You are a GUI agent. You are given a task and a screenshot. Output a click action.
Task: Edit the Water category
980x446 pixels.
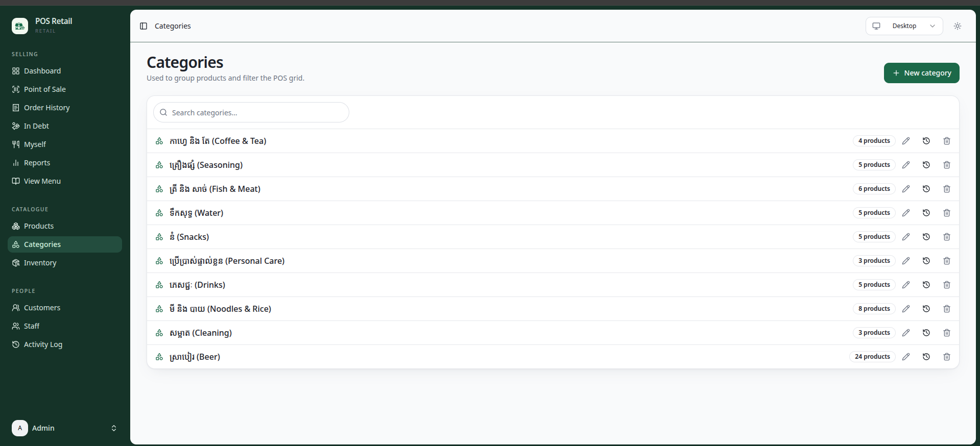(906, 213)
